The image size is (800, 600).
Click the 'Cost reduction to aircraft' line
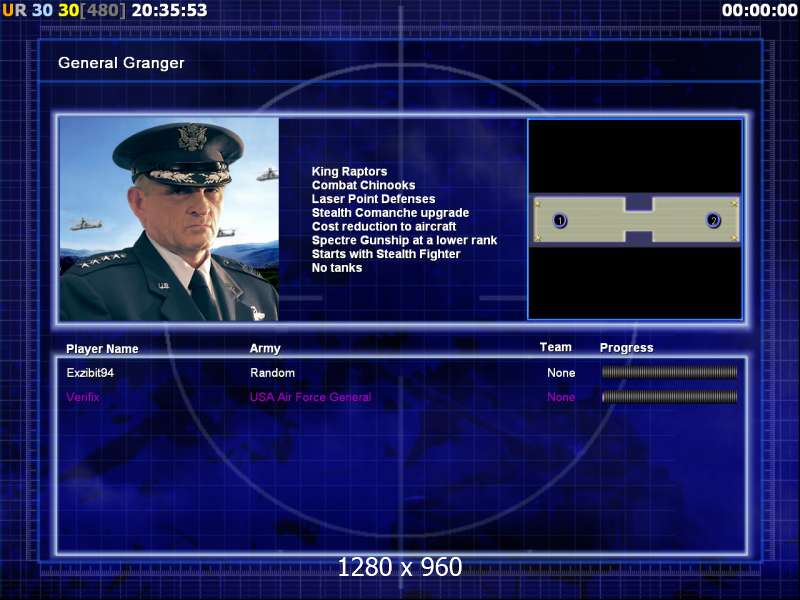click(x=384, y=227)
